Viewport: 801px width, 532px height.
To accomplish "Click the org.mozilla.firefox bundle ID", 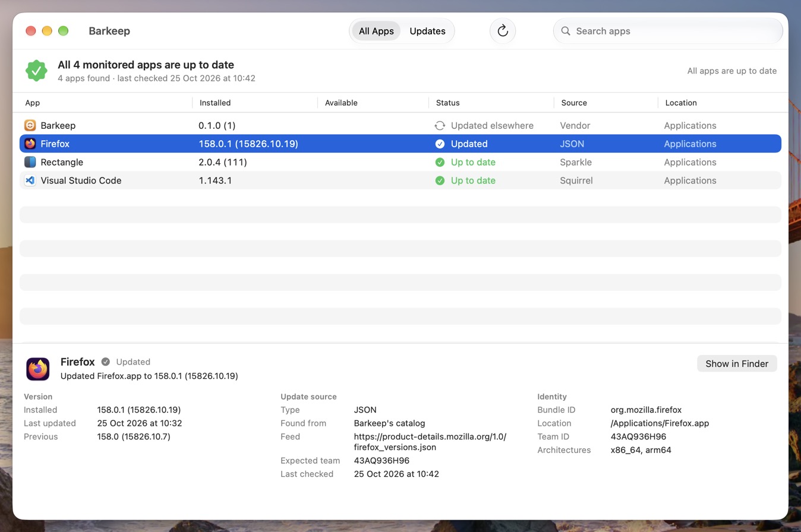I will click(x=646, y=410).
